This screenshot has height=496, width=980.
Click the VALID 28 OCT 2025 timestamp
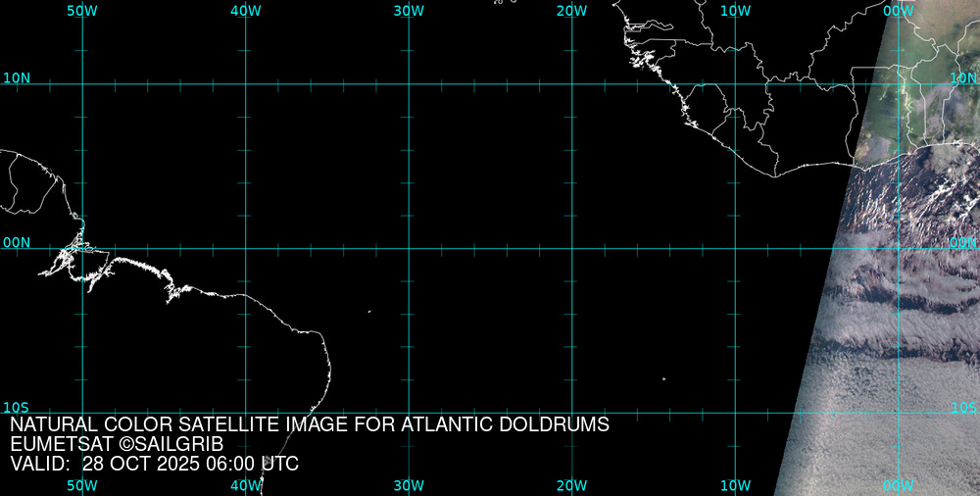click(154, 464)
